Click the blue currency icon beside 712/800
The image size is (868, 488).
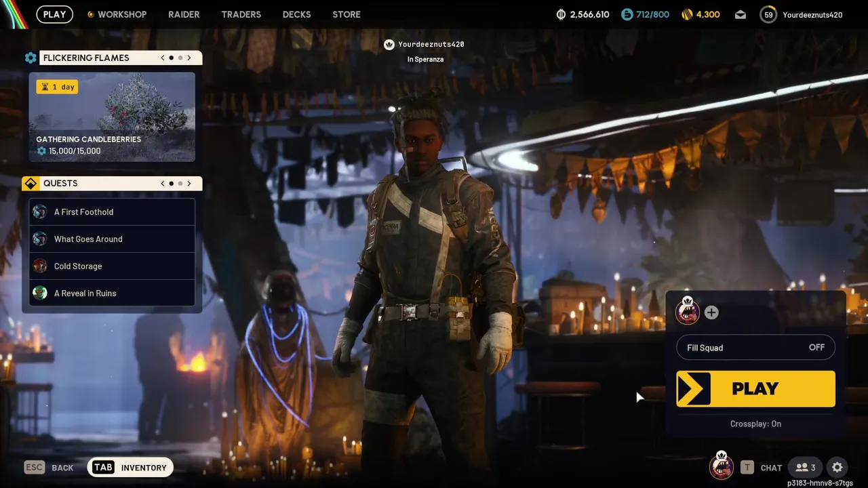[627, 14]
